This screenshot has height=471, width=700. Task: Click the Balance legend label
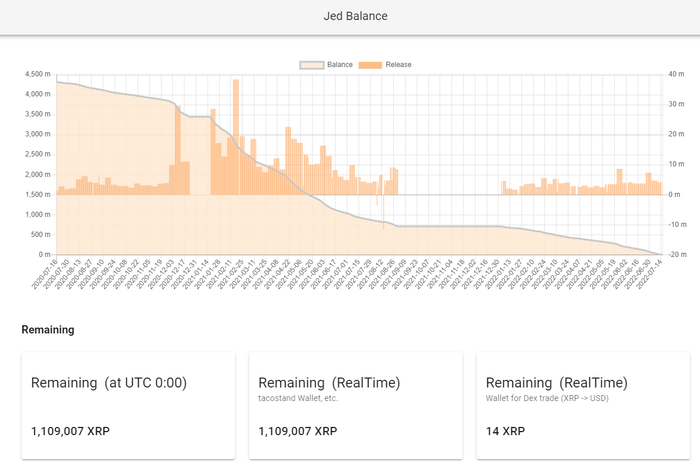pos(340,65)
